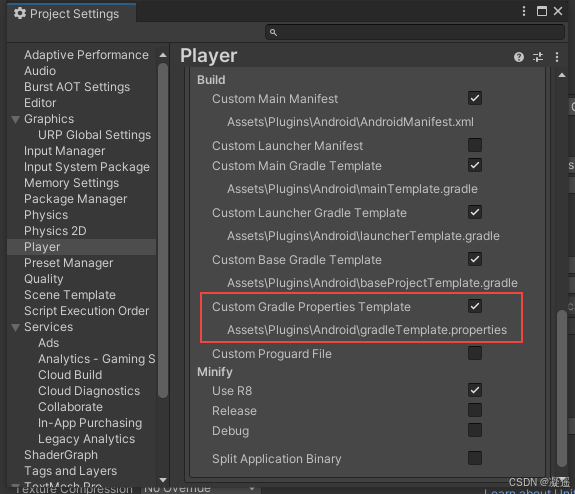This screenshot has height=494, width=575.
Task: Click the sidebar vertical scrollbar thumb
Action: tap(163, 230)
